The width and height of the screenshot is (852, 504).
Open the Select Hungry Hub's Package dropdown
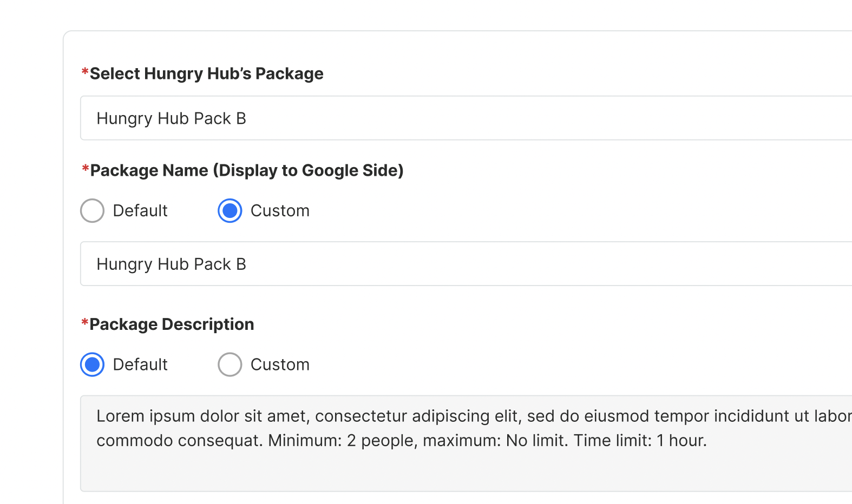pos(466,118)
